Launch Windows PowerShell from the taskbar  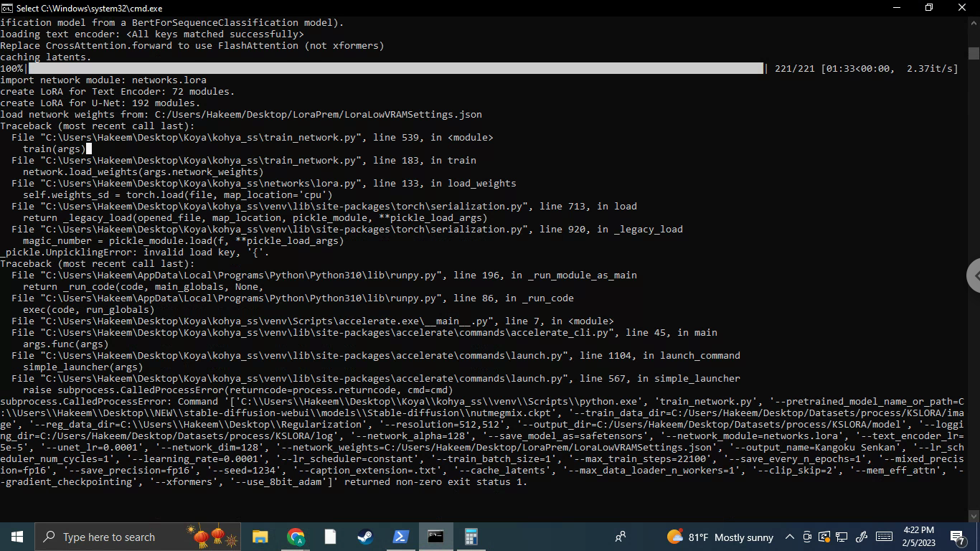coord(401,537)
